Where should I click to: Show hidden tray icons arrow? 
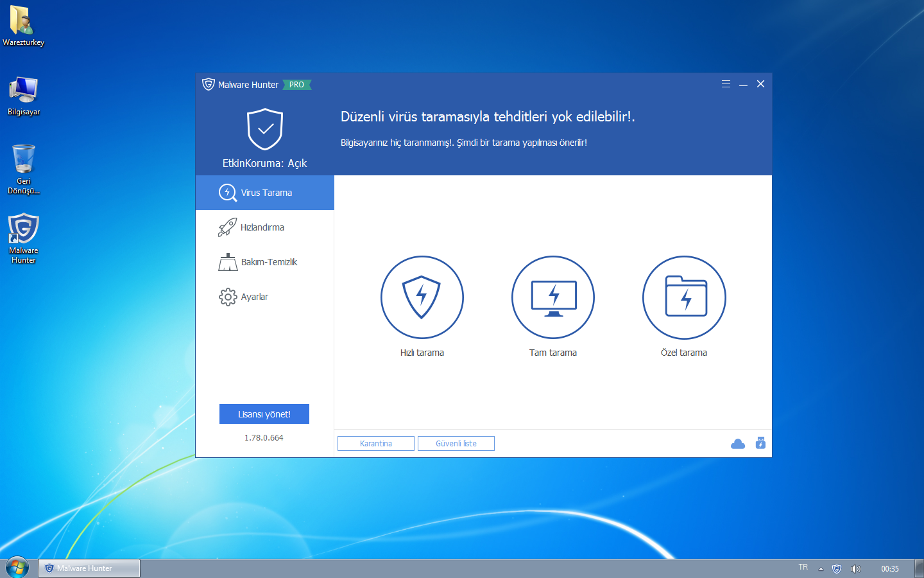pyautogui.click(x=821, y=569)
